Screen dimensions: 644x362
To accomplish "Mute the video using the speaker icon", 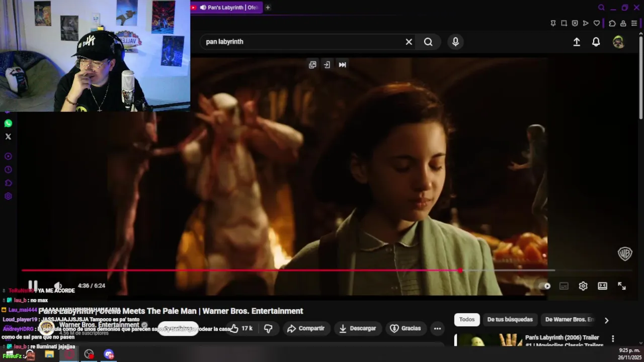I will [x=58, y=286].
